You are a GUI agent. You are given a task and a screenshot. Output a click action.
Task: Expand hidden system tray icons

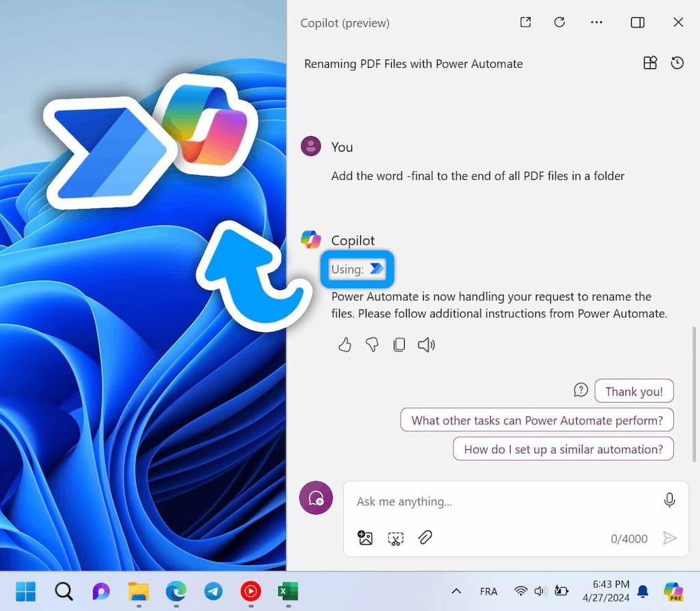456,591
